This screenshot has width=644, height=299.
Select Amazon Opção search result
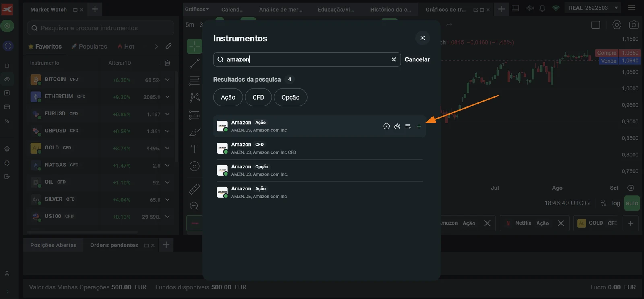tap(320, 170)
